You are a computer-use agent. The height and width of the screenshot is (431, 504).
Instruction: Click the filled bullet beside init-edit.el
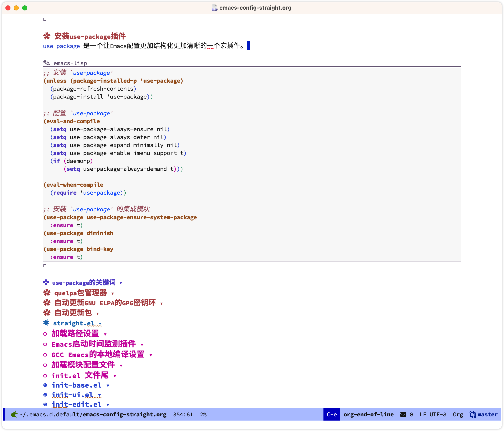click(45, 404)
